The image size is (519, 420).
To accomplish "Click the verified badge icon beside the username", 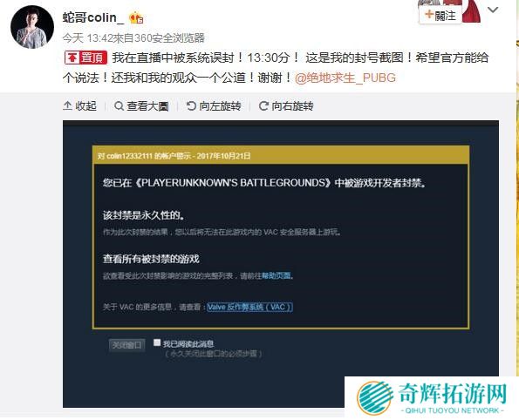I will click(136, 17).
